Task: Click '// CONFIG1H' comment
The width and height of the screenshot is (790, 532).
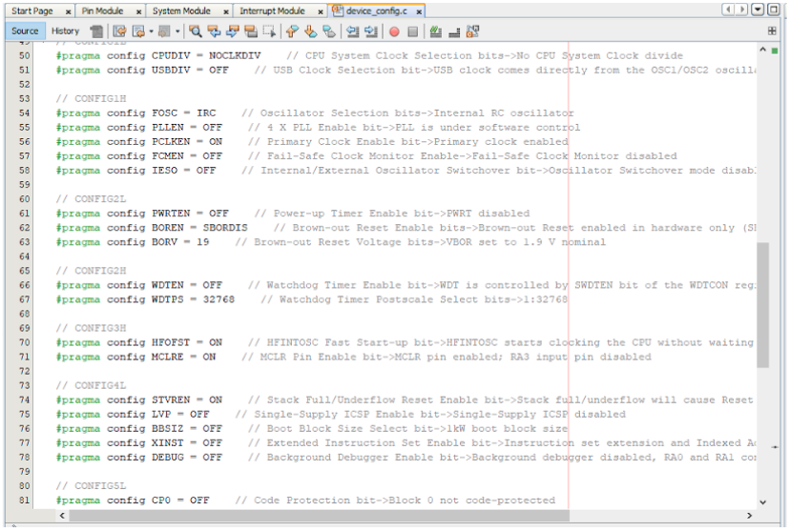Action: (x=91, y=98)
